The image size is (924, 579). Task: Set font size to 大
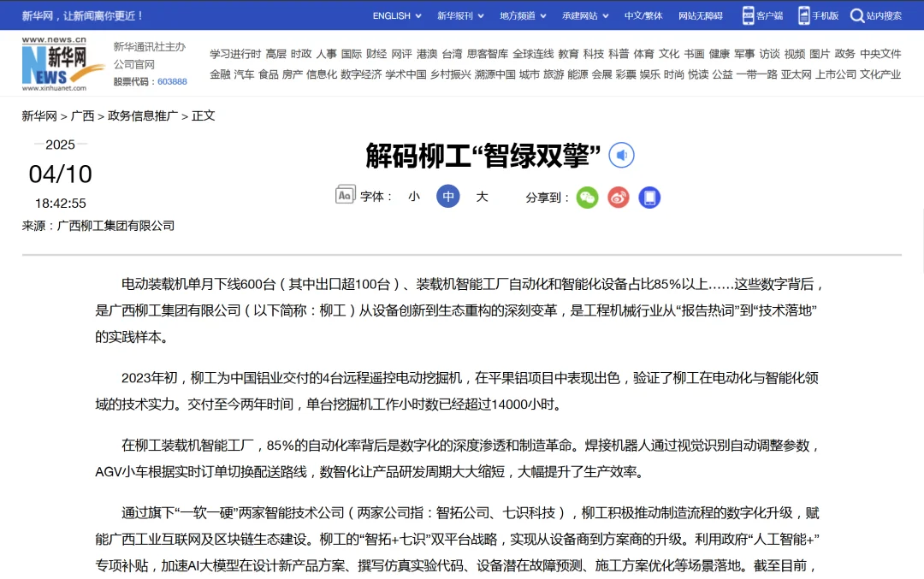pyautogui.click(x=482, y=197)
